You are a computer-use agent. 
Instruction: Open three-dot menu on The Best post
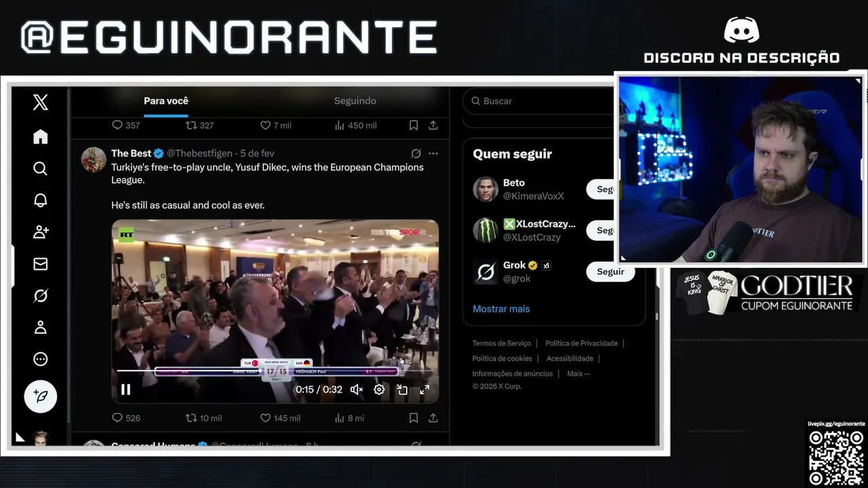[433, 153]
